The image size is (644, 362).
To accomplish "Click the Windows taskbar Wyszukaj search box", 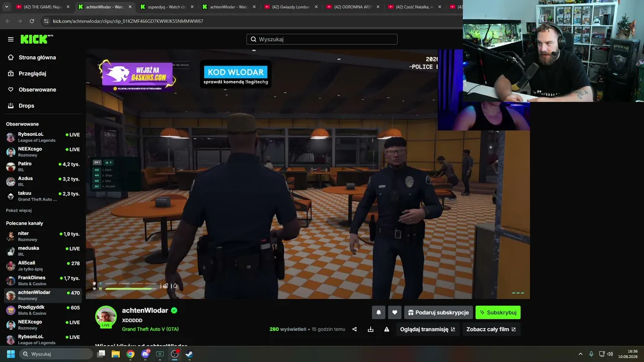I will (x=56, y=354).
